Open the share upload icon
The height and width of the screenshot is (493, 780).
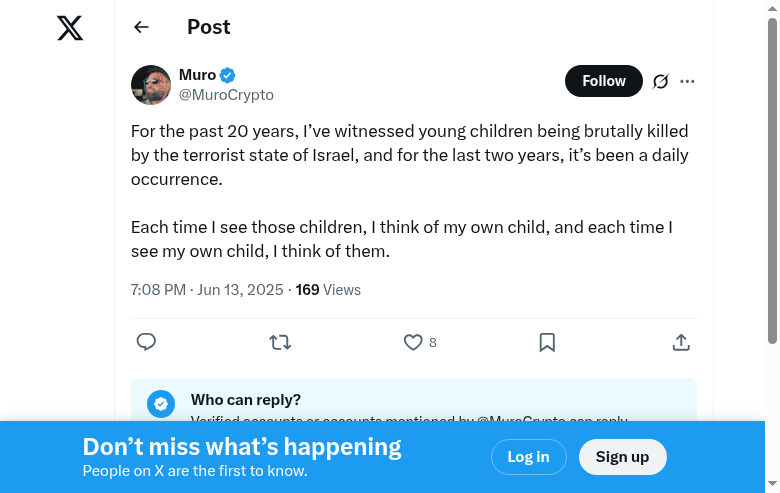[681, 342]
